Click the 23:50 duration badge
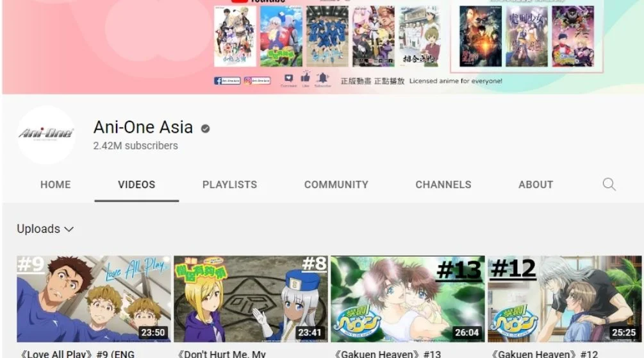Viewport: 644px width, 358px height. [x=153, y=332]
